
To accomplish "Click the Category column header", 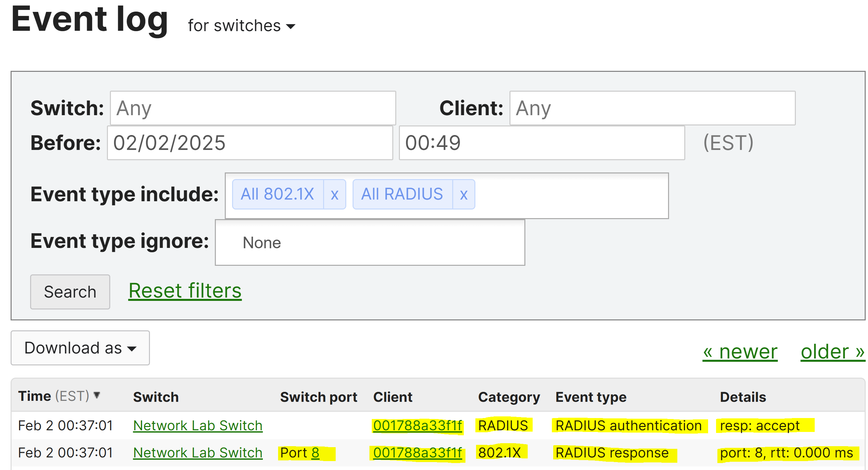I will coord(509,397).
